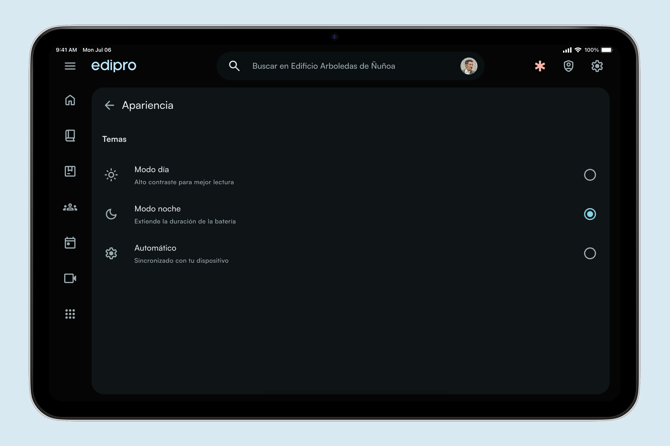Click the search magnifier icon
The height and width of the screenshot is (446, 670).
(x=234, y=66)
